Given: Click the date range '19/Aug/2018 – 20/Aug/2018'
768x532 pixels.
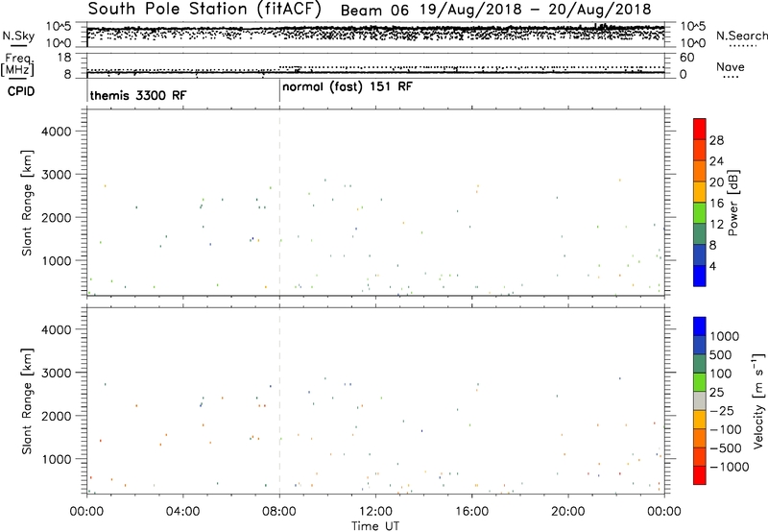Looking at the screenshot, I should (x=536, y=10).
